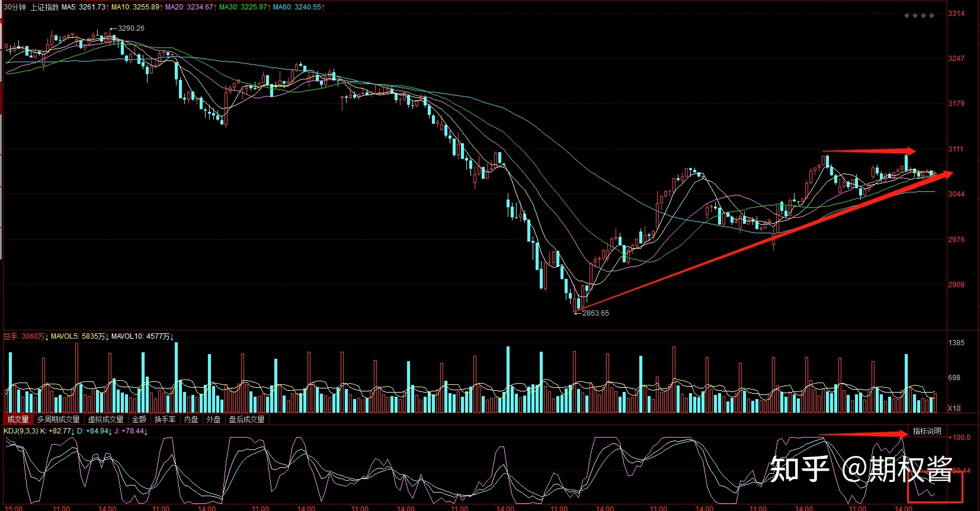Click the J: +78.44 value

pyautogui.click(x=131, y=431)
